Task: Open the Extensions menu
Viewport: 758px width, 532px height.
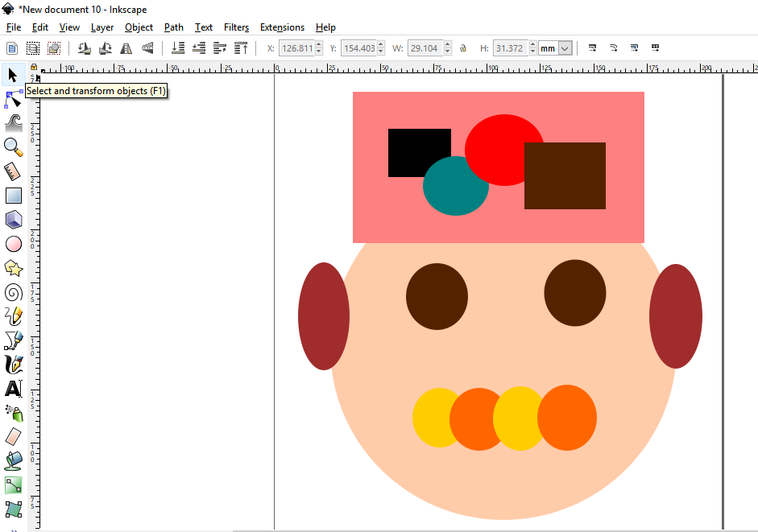Action: tap(282, 27)
